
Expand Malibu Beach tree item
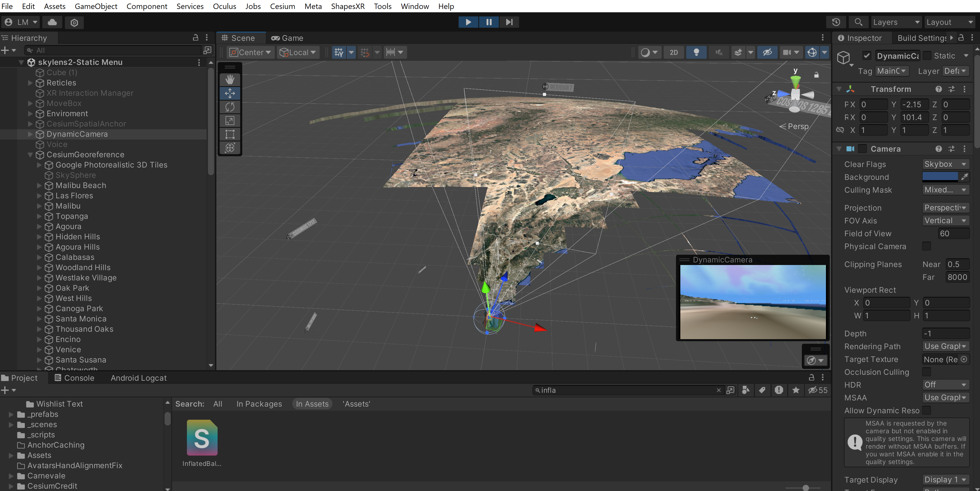coord(39,185)
